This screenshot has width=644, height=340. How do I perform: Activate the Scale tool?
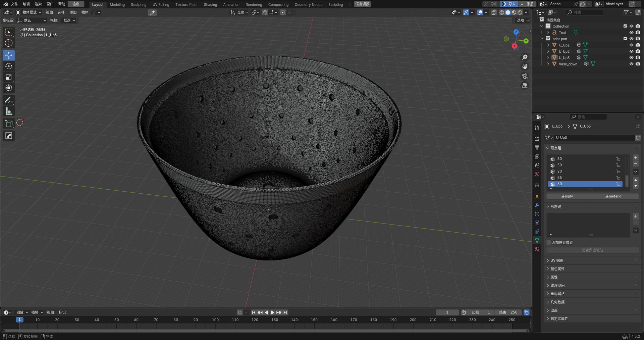(9, 77)
